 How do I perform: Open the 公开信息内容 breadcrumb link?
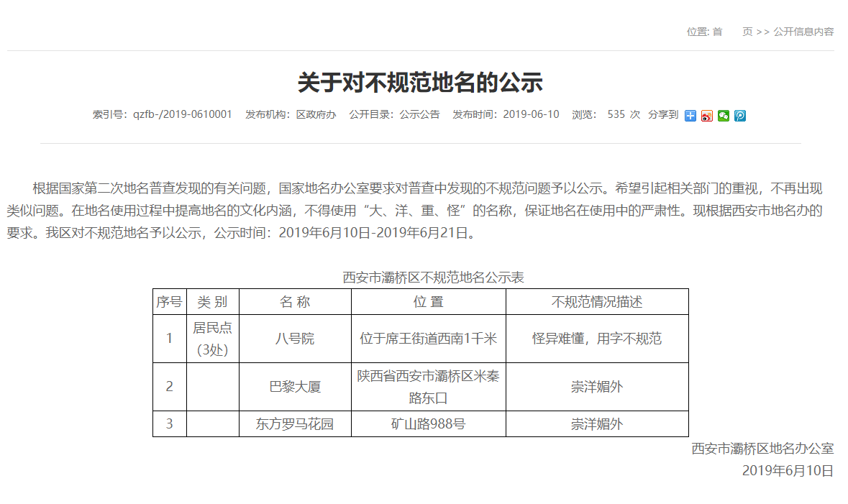click(x=803, y=32)
